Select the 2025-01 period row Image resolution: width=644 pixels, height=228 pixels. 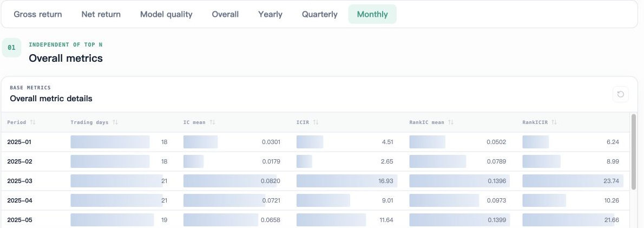coord(315,142)
